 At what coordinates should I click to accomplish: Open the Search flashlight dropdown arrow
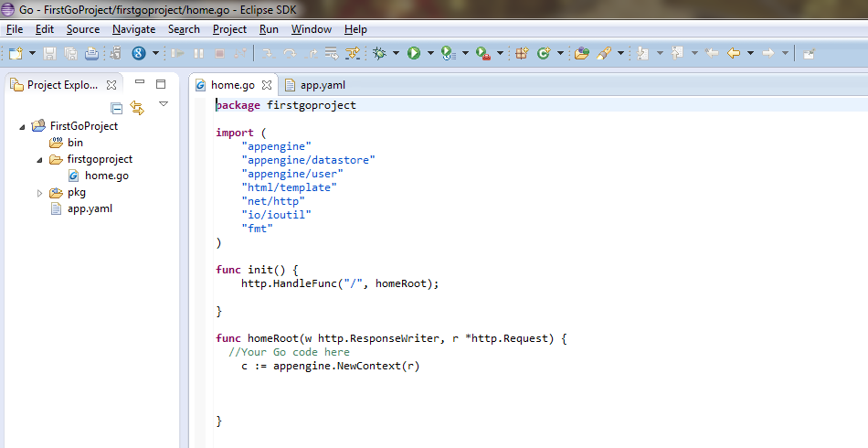point(620,53)
